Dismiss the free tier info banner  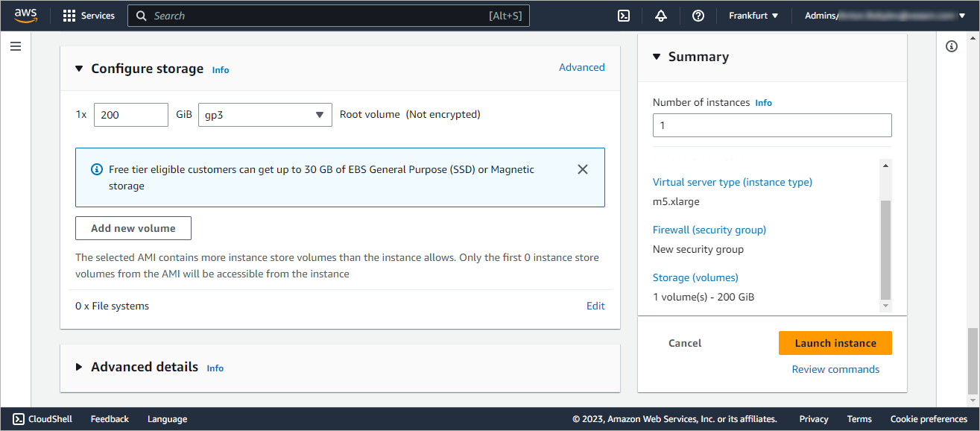coord(583,169)
